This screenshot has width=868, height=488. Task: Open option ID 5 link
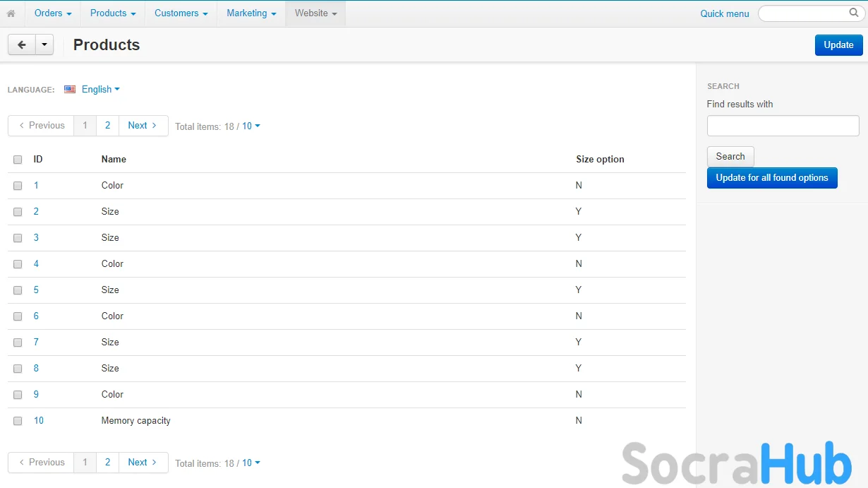coord(36,290)
